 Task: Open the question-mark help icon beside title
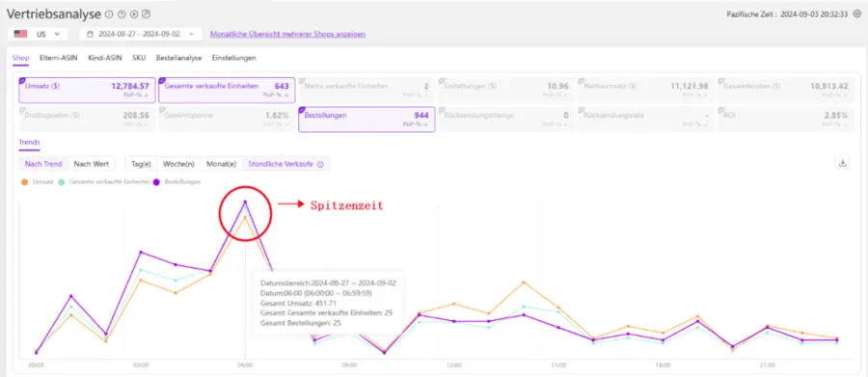pyautogui.click(x=122, y=13)
